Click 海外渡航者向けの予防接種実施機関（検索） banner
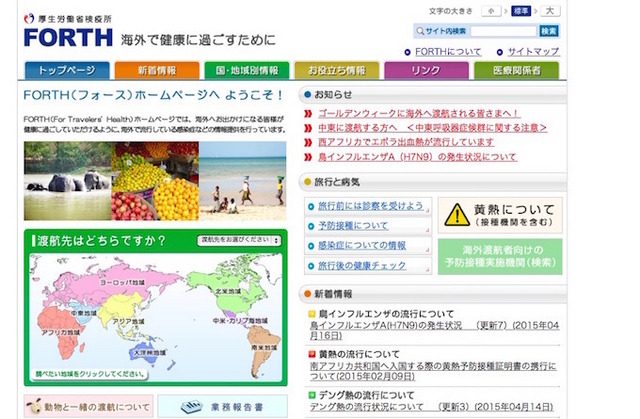The image size is (640, 419). pos(500,257)
